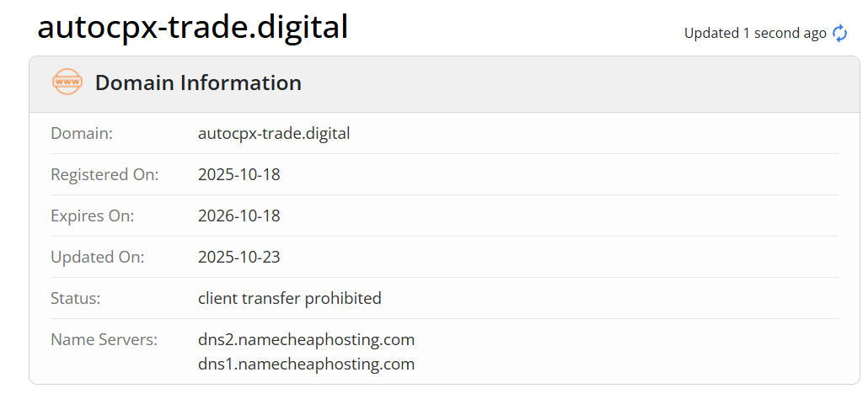Viewport: 868px width, 399px height.
Task: Click the "Updated On:" label
Action: click(97, 257)
